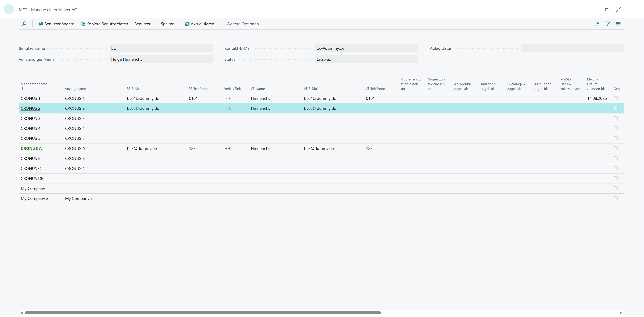Click VE Telefonnr. cell 123

tap(369, 149)
